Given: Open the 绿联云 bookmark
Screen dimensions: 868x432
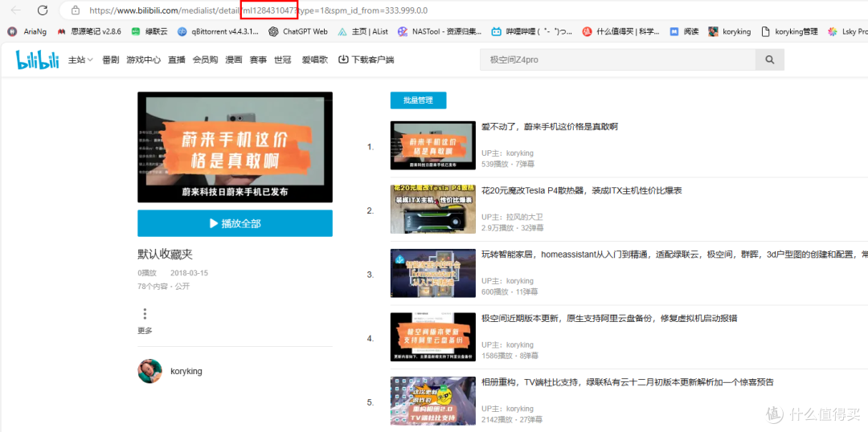Looking at the screenshot, I should [x=149, y=31].
